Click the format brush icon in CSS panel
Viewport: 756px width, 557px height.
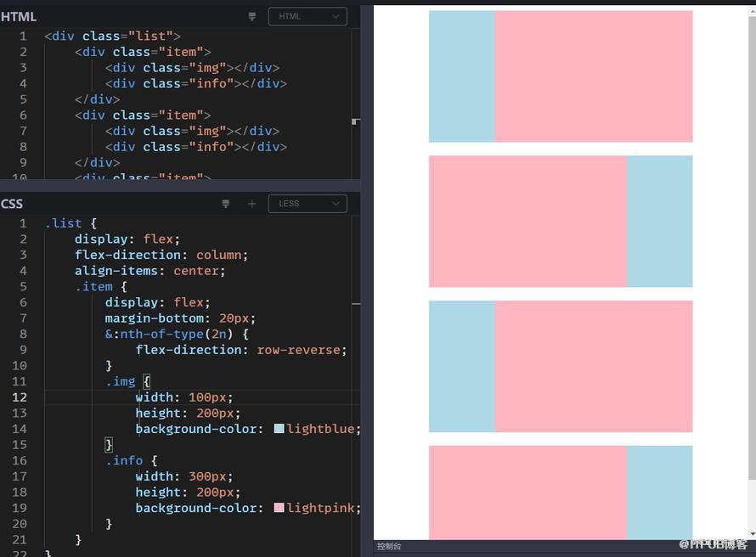[x=226, y=204]
